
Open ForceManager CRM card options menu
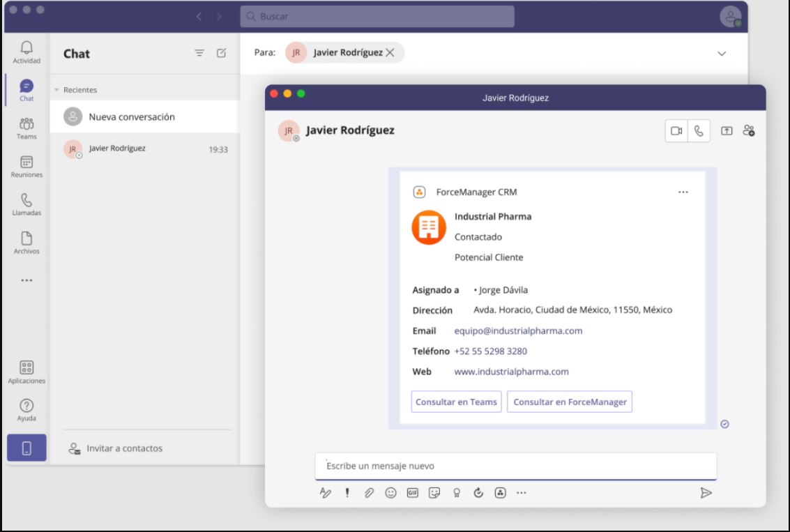coord(683,192)
